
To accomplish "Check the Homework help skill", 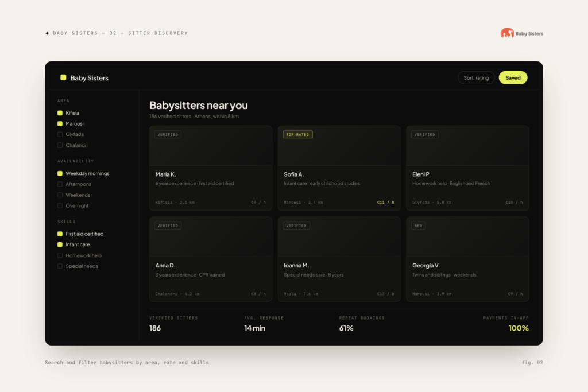I will tap(60, 255).
